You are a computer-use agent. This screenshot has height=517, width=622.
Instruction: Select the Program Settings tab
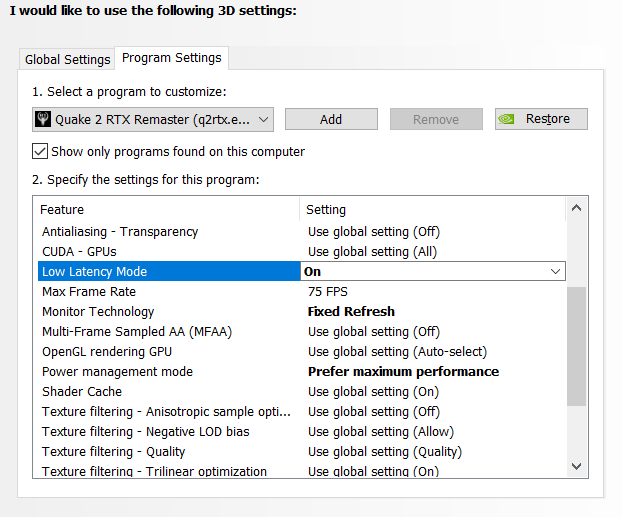pos(171,58)
